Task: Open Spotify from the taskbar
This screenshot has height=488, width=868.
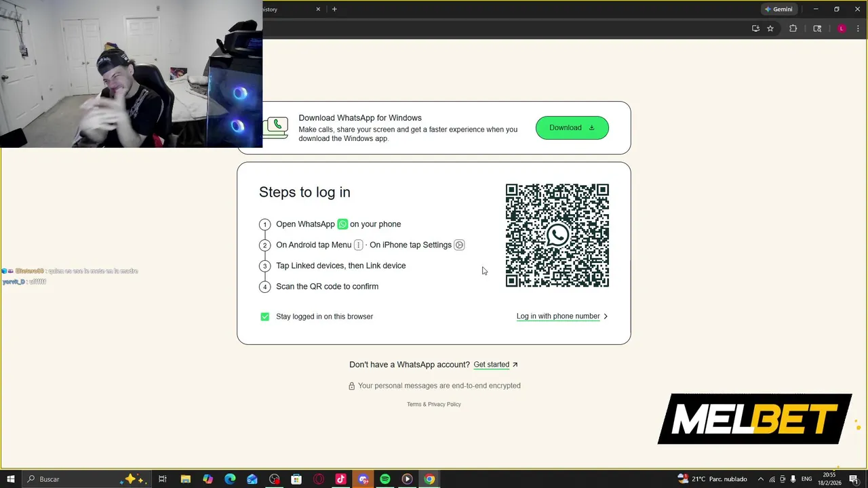Action: (385, 479)
